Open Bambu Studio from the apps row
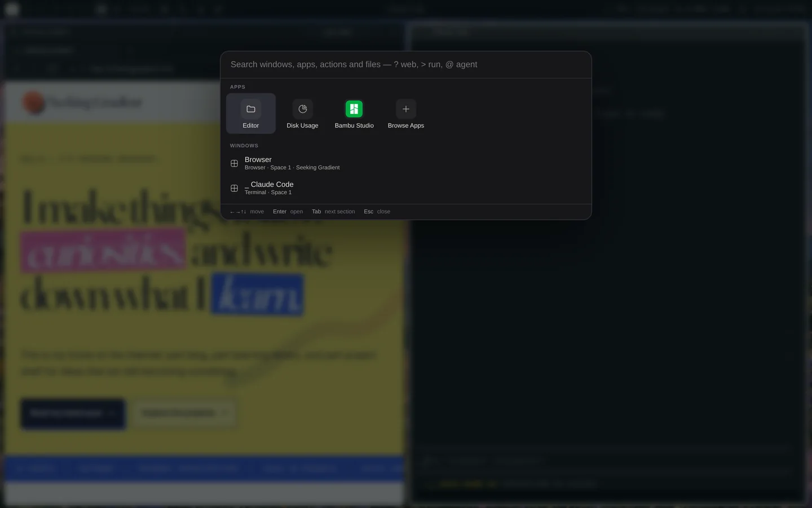The width and height of the screenshot is (812, 508). [354, 113]
